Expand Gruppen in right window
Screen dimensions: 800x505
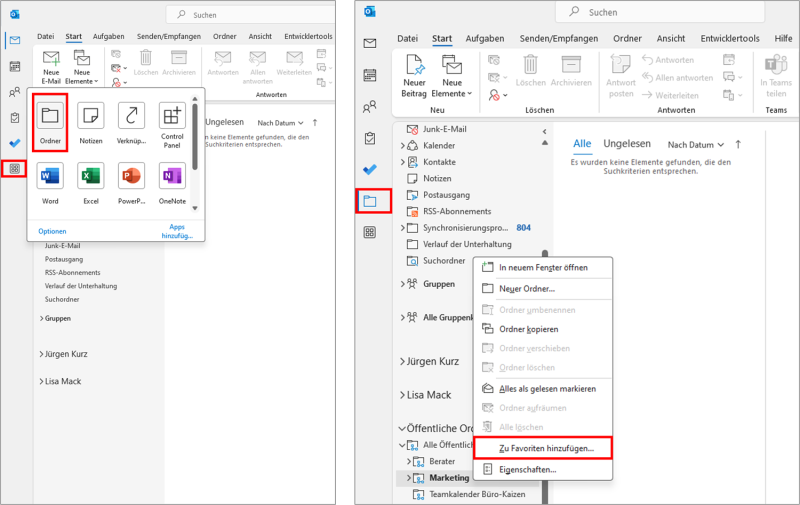[403, 284]
